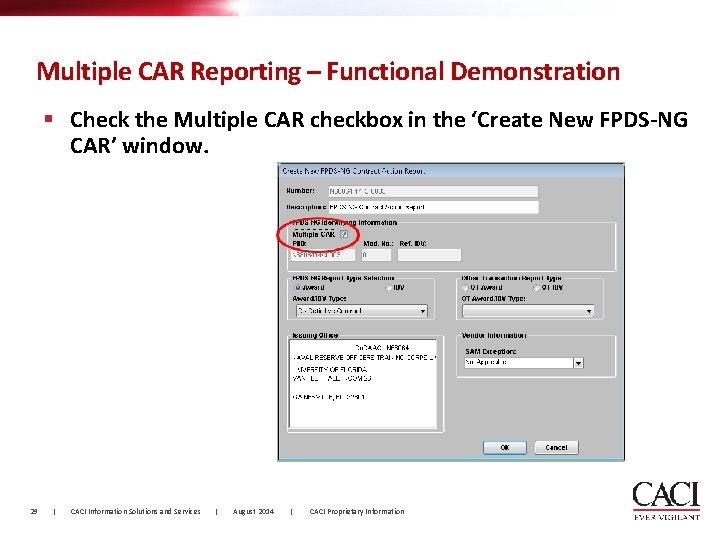This screenshot has height=540, width=720.
Task: Click the slide title 'Multiple CAR Reporting'
Action: pyautogui.click(x=169, y=71)
